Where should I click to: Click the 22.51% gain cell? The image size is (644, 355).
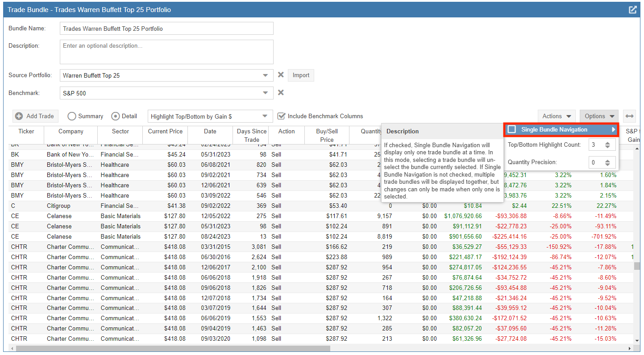point(562,206)
